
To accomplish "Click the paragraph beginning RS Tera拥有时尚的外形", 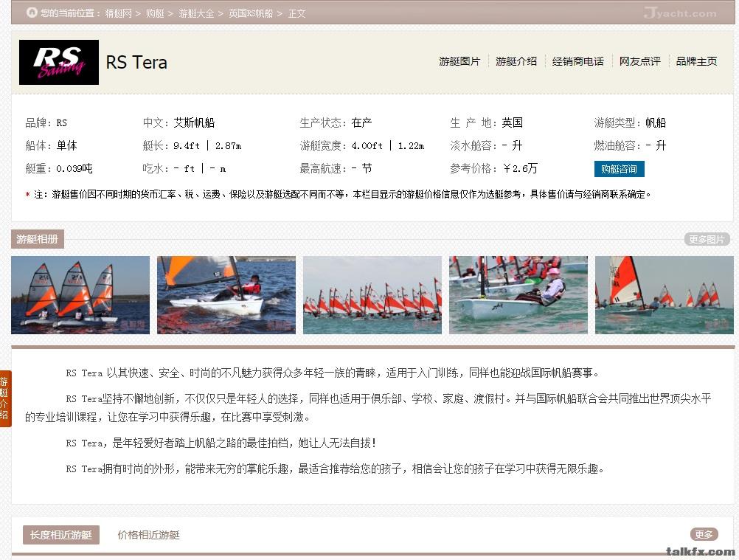I will 335,469.
